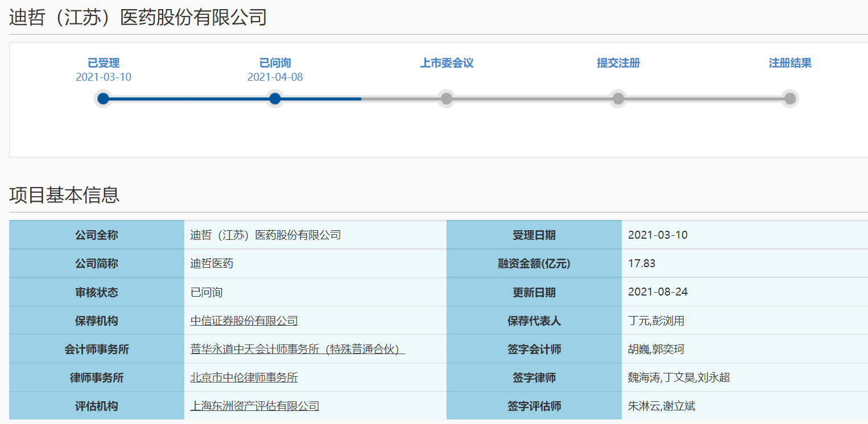Image resolution: width=868 pixels, height=424 pixels.
Task: Click the 胡巍,郭奕珂 accountants value
Action: (656, 349)
